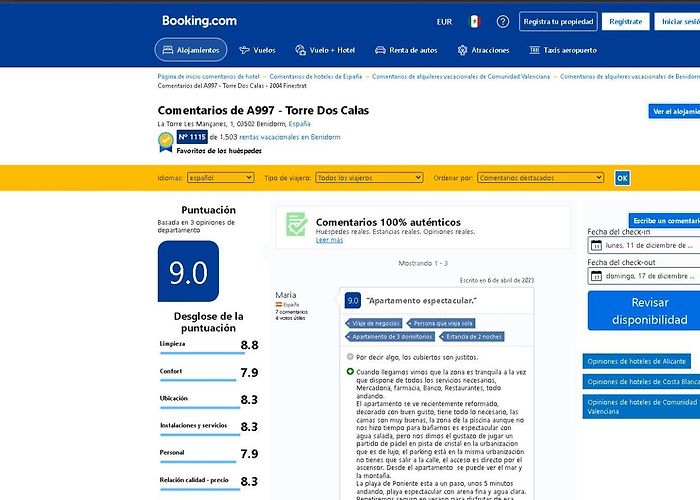The height and width of the screenshot is (500, 700).
Task: Open the help question mark icon
Action: (x=503, y=21)
